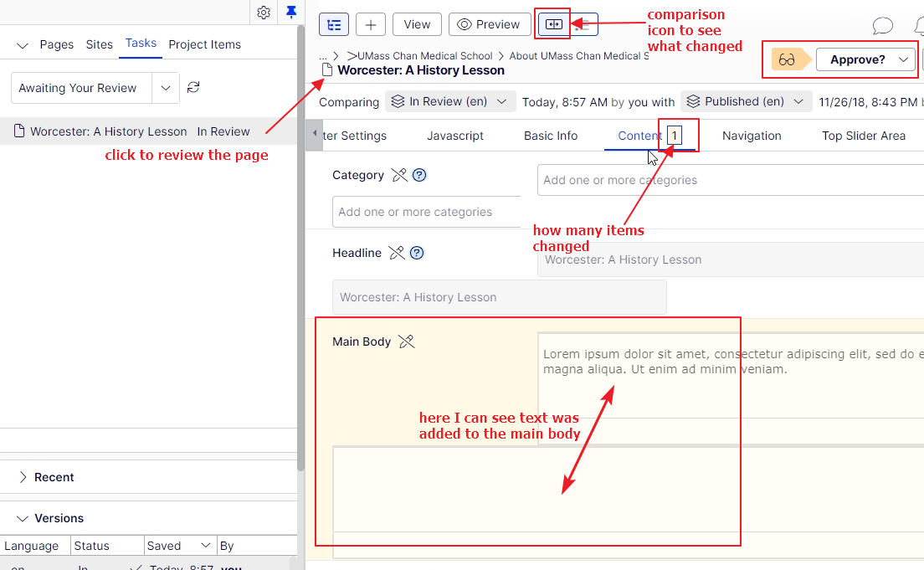
Task: Click the side-by-side comparison icon
Action: tap(553, 24)
